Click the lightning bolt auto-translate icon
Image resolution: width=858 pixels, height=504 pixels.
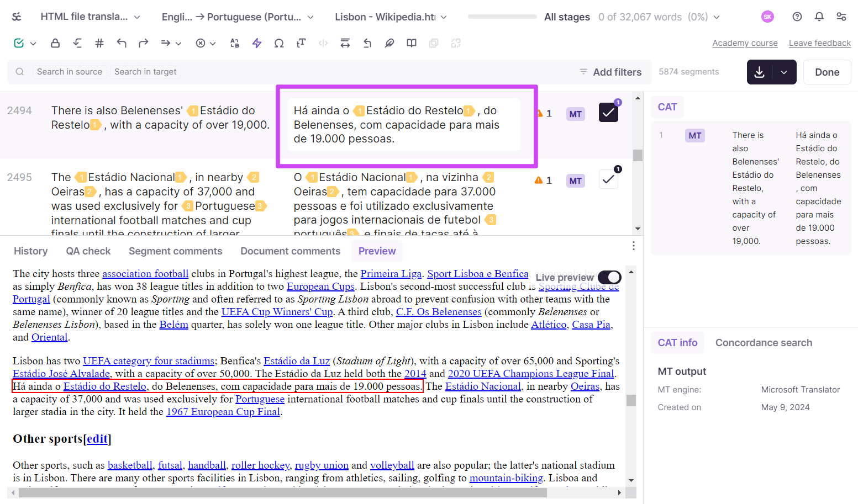click(x=257, y=43)
